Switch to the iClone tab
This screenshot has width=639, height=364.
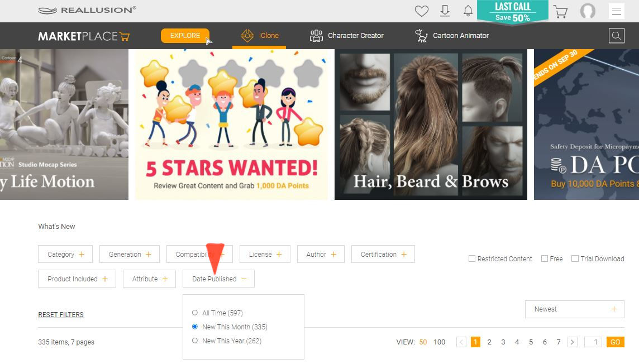tap(259, 36)
